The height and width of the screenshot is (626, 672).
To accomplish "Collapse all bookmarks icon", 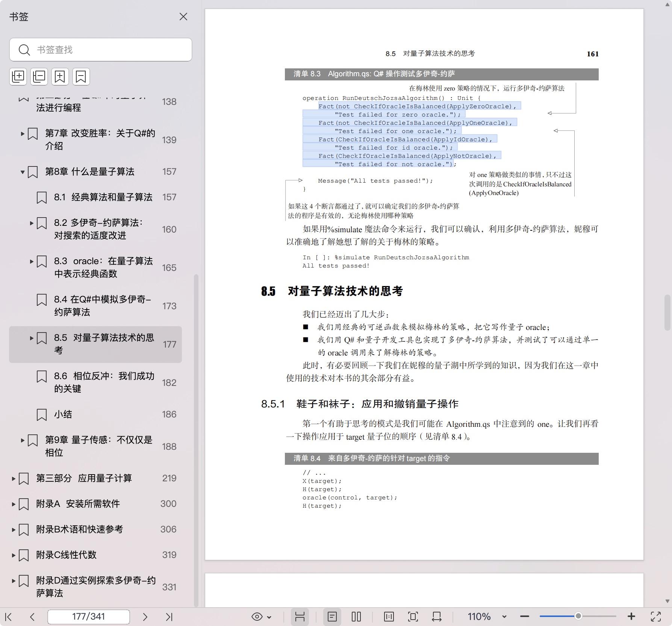I will point(39,77).
